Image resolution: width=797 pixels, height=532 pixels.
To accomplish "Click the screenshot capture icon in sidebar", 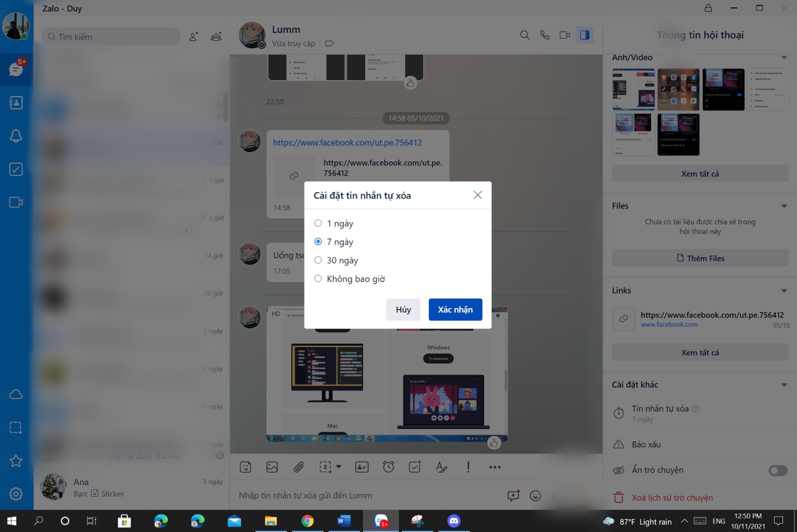I will tap(16, 427).
